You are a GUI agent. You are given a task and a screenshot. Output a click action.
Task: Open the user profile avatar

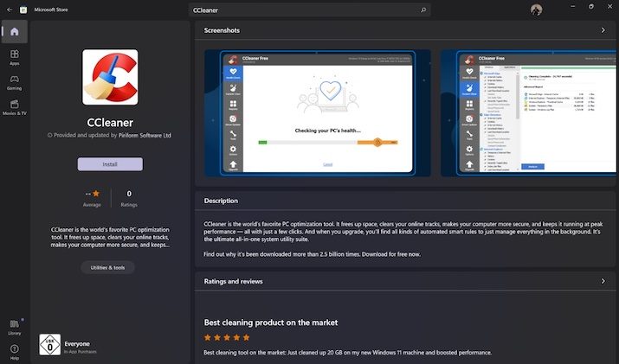point(536,10)
